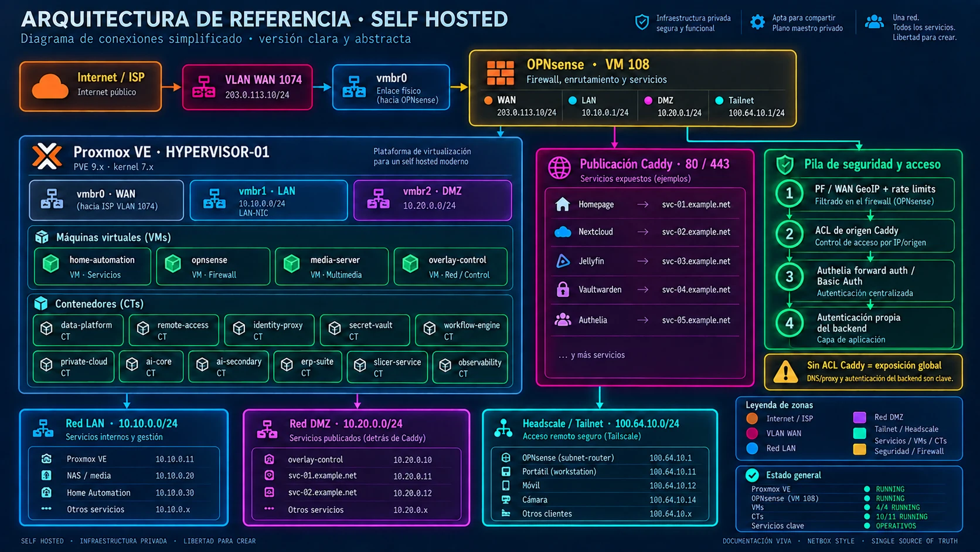980x552 pixels.
Task: Click the 10/11 RUNNING status for CTs
Action: (x=901, y=517)
